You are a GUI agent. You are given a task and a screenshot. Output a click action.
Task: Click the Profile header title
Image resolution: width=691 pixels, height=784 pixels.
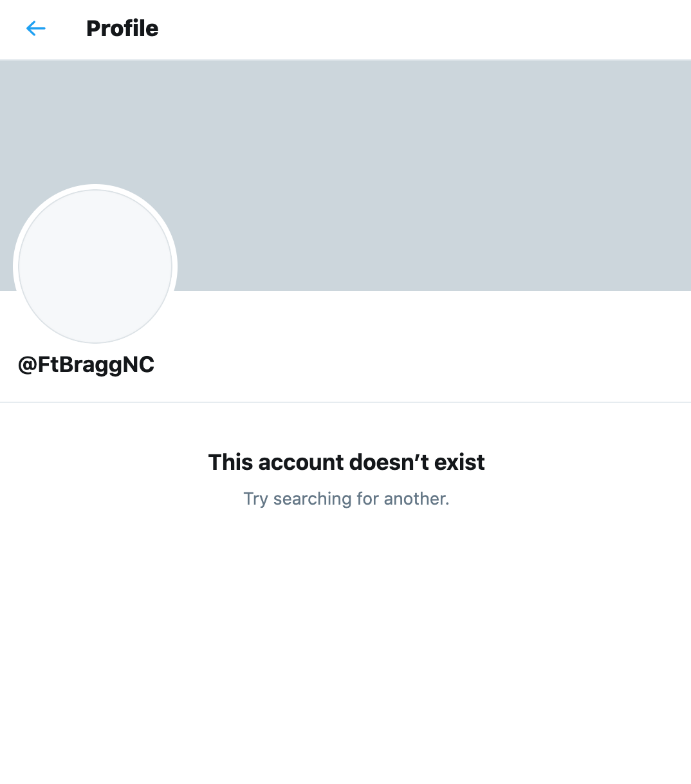click(x=122, y=28)
